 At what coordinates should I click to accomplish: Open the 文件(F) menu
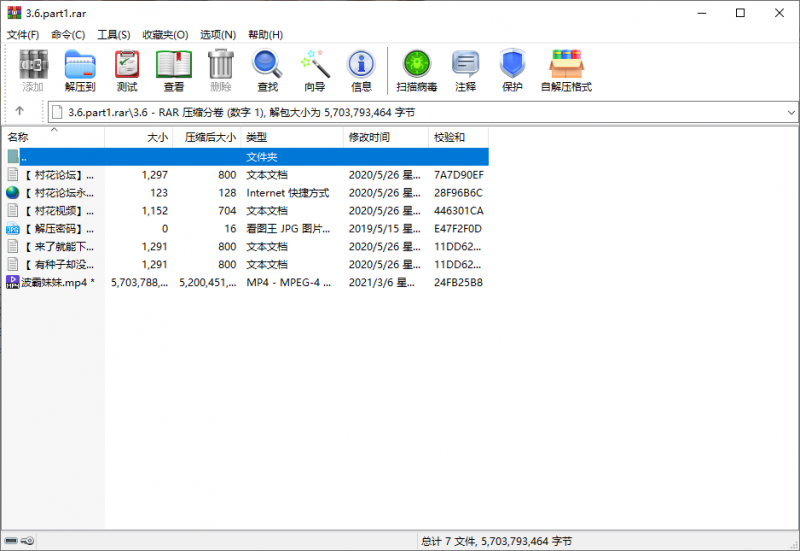click(23, 35)
